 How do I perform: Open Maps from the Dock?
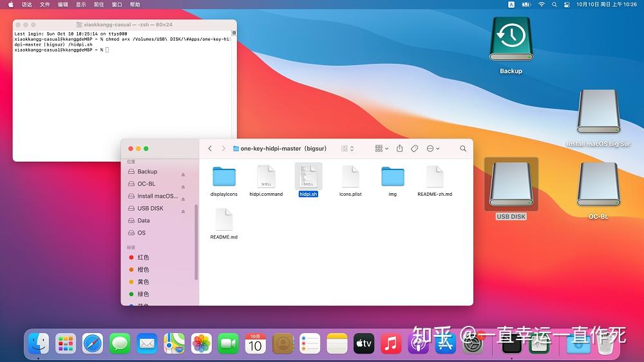tap(174, 343)
